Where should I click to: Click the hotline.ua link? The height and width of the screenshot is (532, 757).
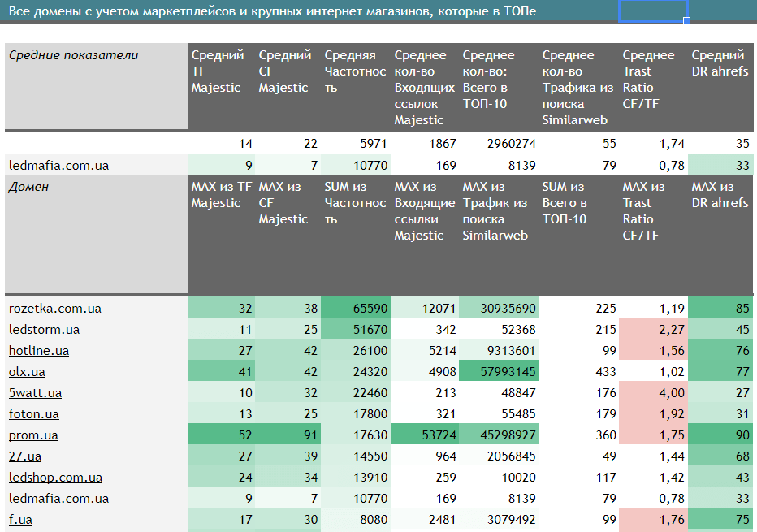tap(39, 351)
